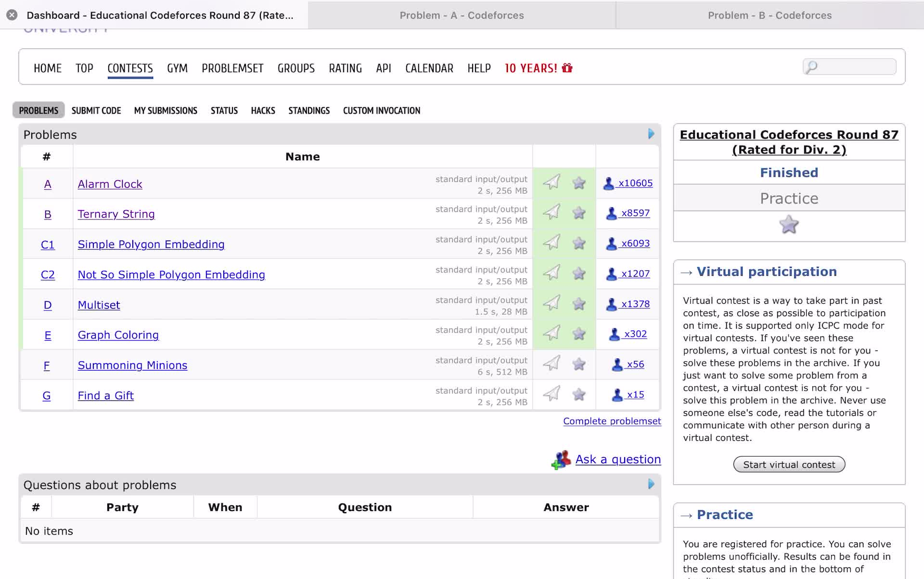924x579 pixels.
Task: Click submit icon for Simple Polygon Embedding
Action: pyautogui.click(x=552, y=243)
